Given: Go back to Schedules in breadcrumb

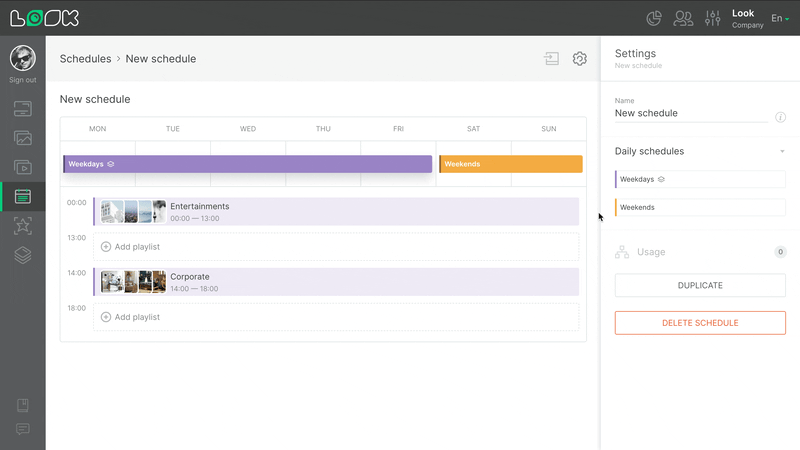Looking at the screenshot, I should tap(85, 59).
